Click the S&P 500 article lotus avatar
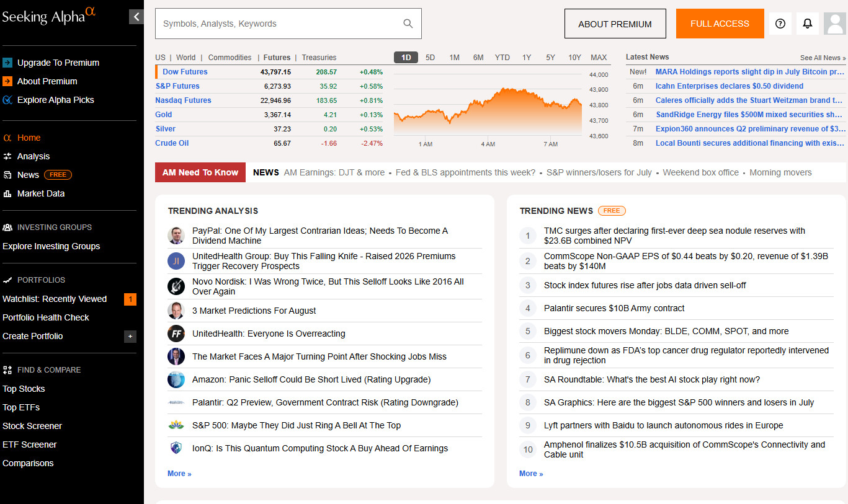The width and height of the screenshot is (848, 504). tap(176, 425)
